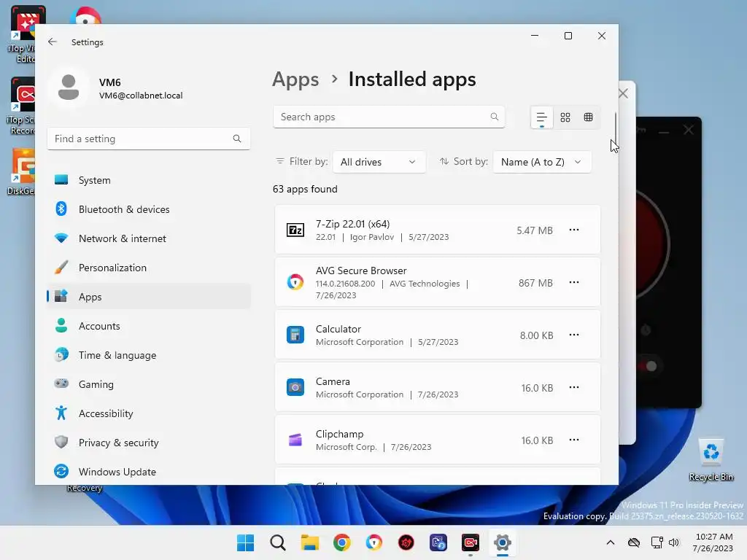Open File Explorer from the taskbar
The image size is (747, 560).
309,542
